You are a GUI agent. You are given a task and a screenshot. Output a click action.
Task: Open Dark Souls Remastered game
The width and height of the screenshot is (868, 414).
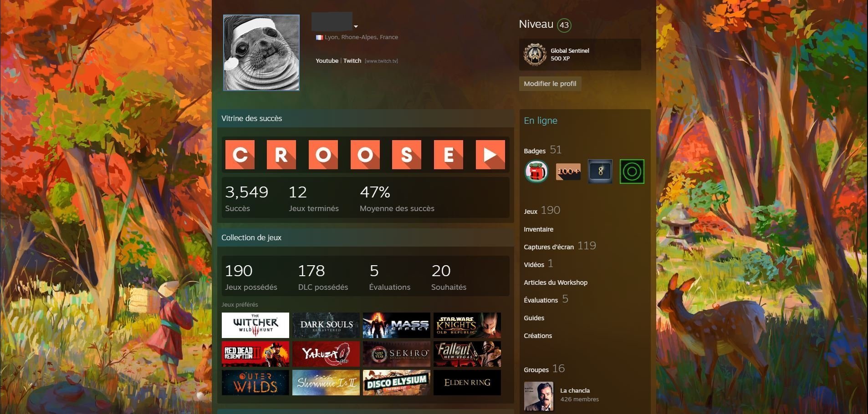326,325
